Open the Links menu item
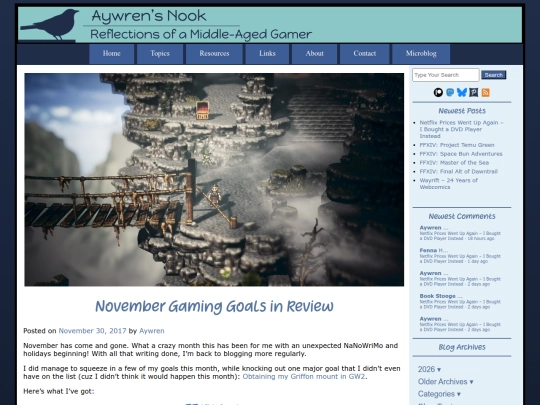This screenshot has width=540, height=405. click(267, 54)
